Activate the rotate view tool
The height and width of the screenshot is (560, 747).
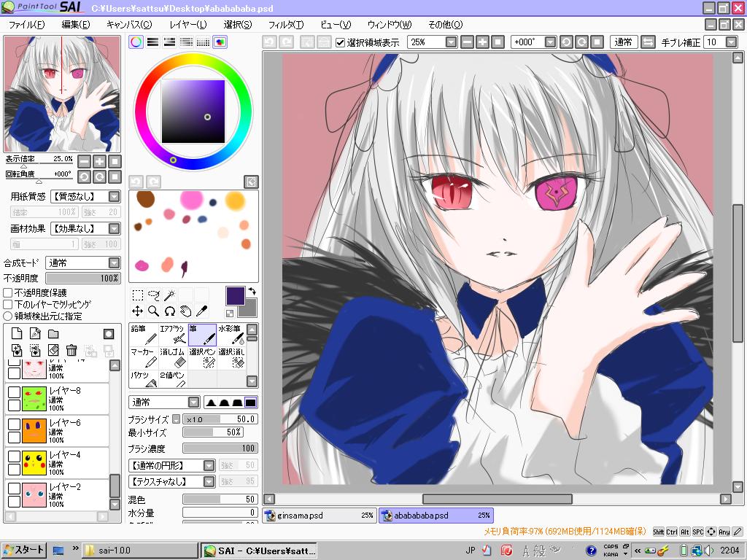(x=169, y=311)
